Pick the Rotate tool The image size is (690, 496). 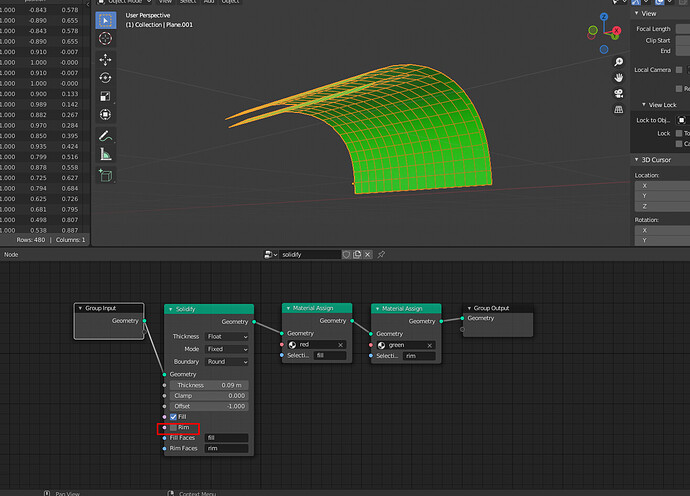pyautogui.click(x=106, y=78)
